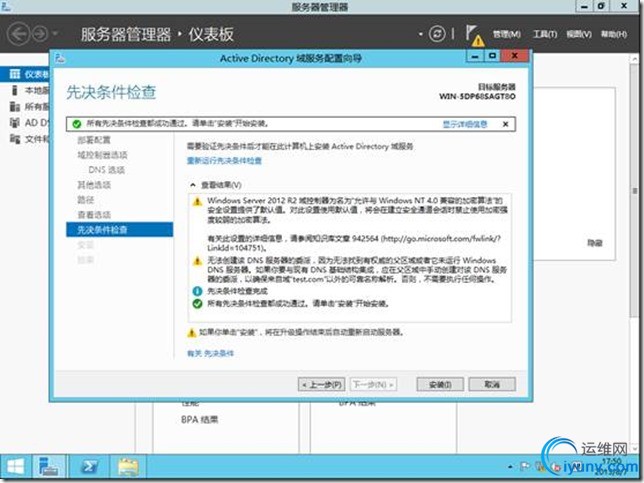The height and width of the screenshot is (483, 644).
Task: Open File Explorer from taskbar
Action: (128, 467)
